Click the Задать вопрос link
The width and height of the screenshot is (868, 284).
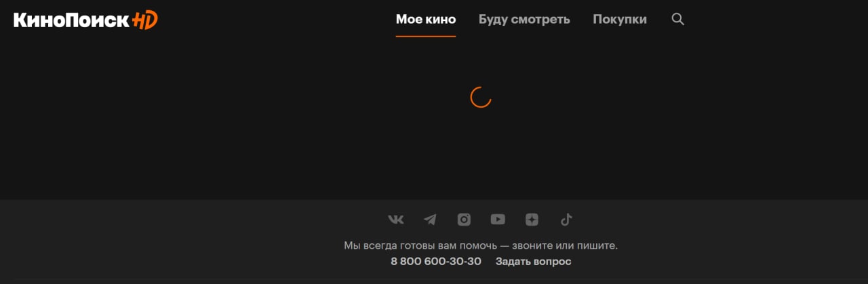[534, 261]
